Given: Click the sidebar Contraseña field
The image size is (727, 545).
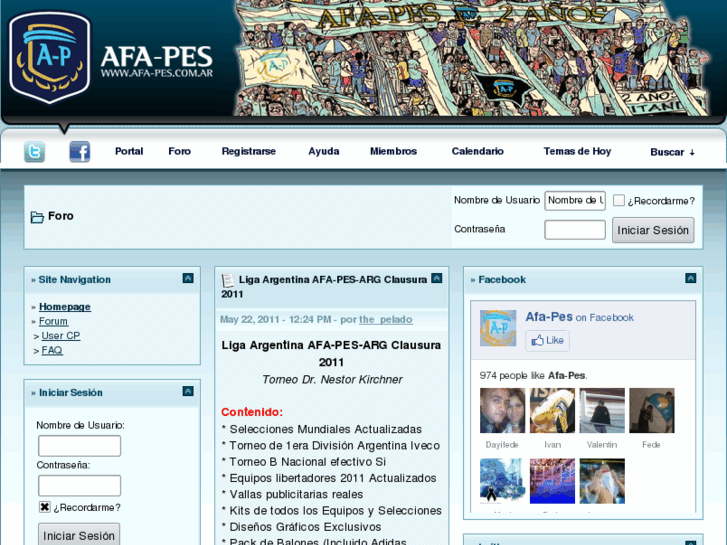Looking at the screenshot, I should pos(79,486).
